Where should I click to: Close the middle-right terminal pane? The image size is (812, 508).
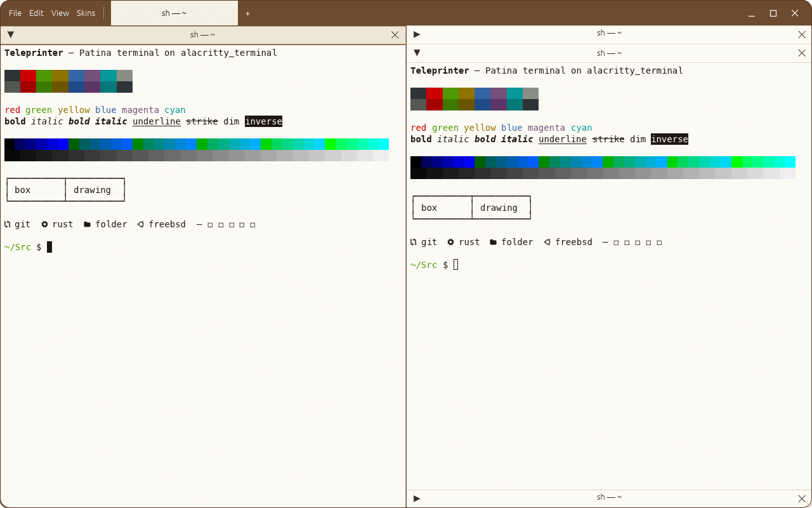pos(802,53)
